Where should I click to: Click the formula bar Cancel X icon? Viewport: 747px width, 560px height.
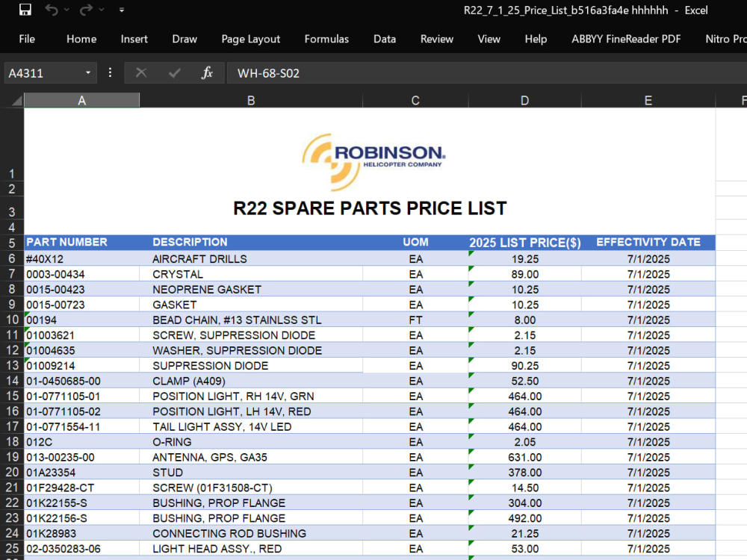click(x=141, y=73)
